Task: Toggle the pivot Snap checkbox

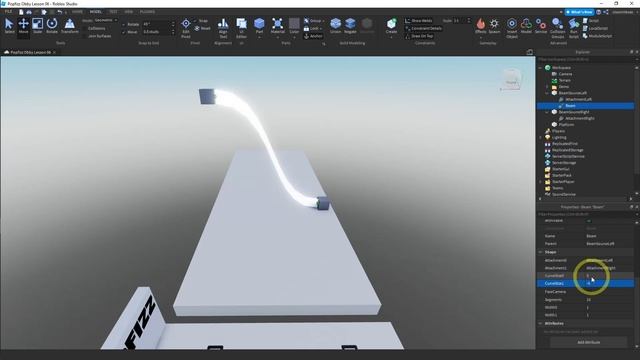Action: click(196, 20)
